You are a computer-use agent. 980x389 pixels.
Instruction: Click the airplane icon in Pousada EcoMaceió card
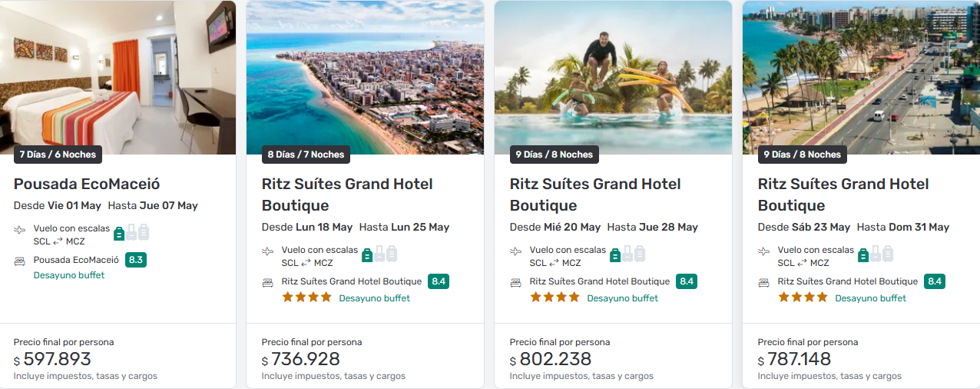tap(20, 230)
